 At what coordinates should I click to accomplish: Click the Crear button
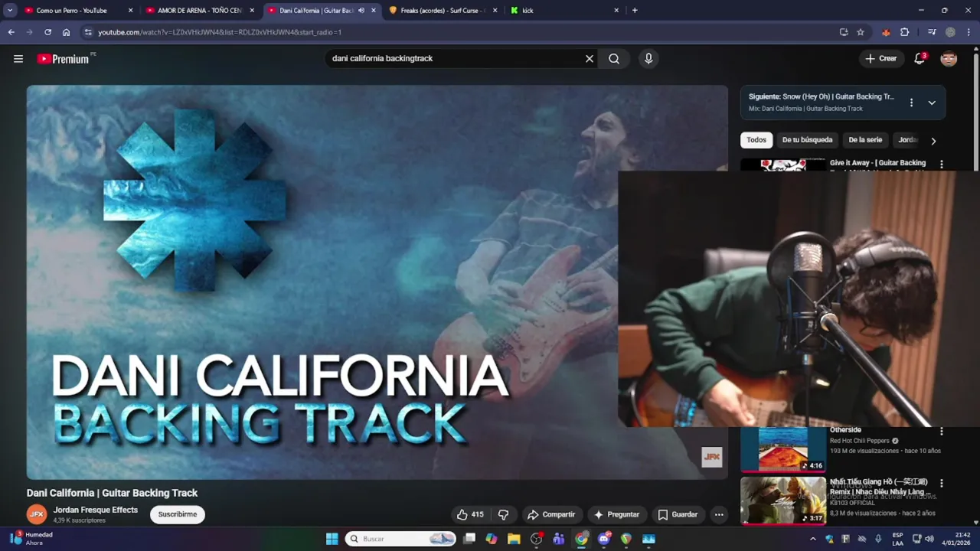[x=881, y=59]
